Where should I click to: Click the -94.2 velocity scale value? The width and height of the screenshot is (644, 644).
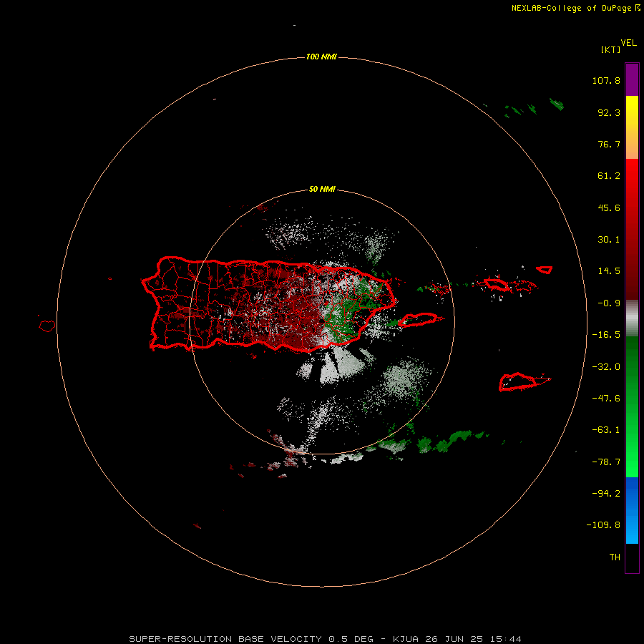point(606,494)
